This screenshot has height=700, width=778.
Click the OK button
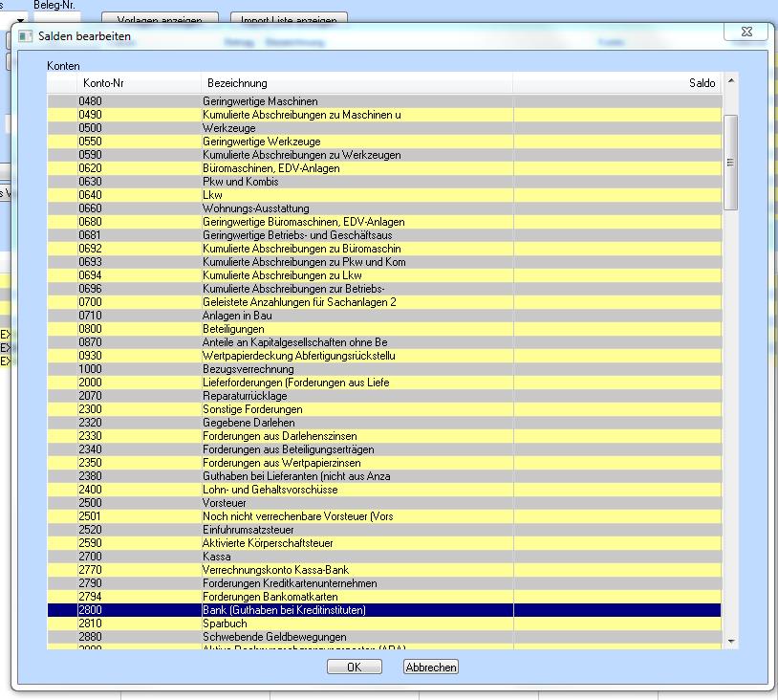pyautogui.click(x=354, y=667)
